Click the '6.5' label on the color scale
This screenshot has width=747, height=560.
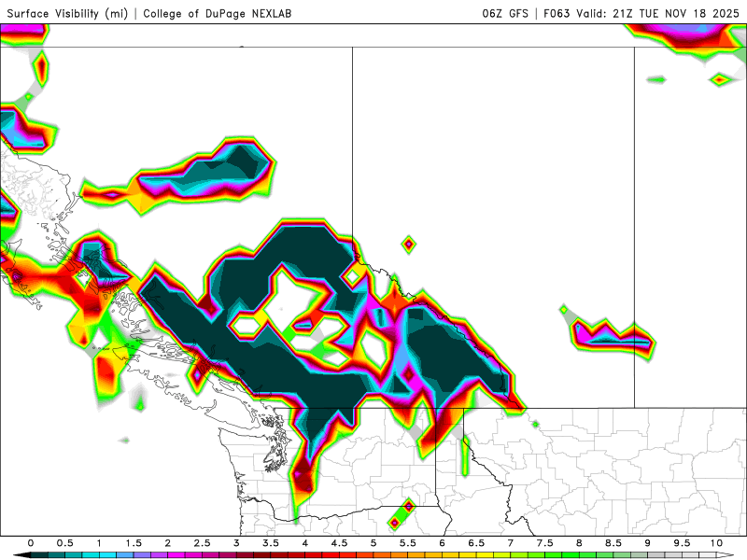476,543
